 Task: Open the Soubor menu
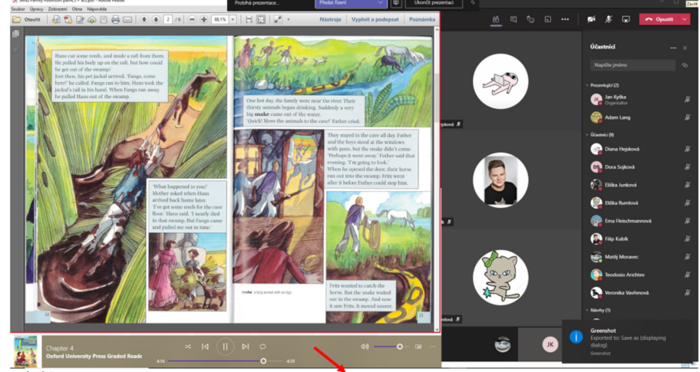coord(18,9)
